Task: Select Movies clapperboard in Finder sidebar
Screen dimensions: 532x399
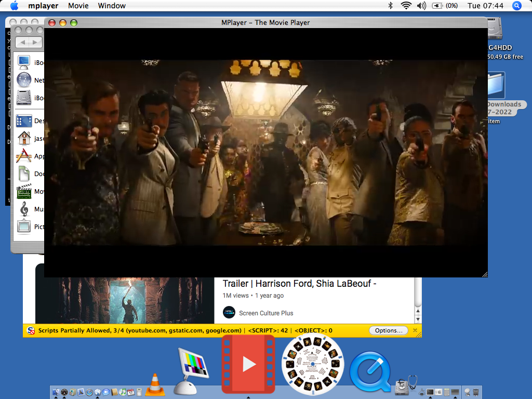Action: pyautogui.click(x=24, y=191)
